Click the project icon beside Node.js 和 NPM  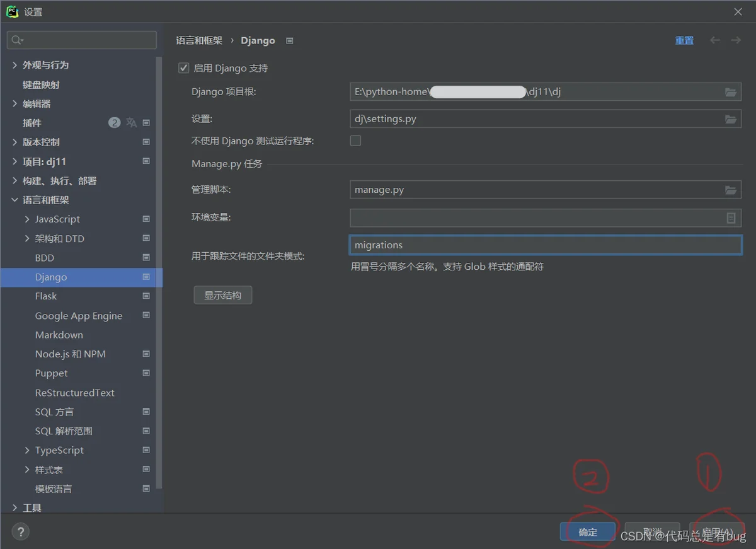146,354
